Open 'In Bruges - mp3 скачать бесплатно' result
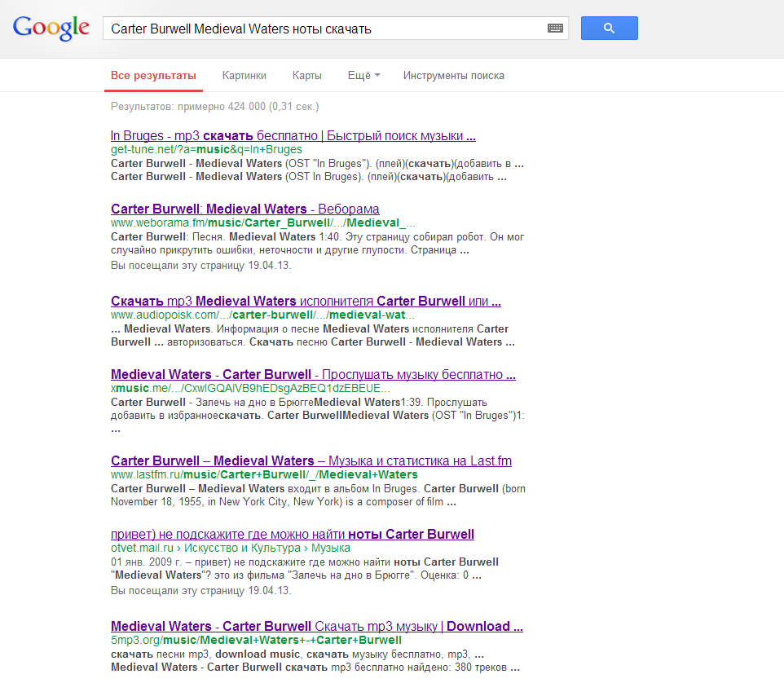The height and width of the screenshot is (683, 784). pos(293,135)
